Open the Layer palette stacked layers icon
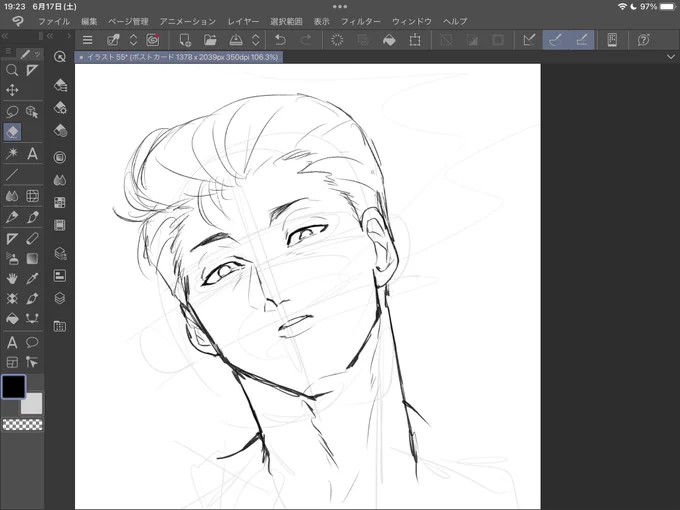Viewport: 680px width, 510px height. coord(60,298)
